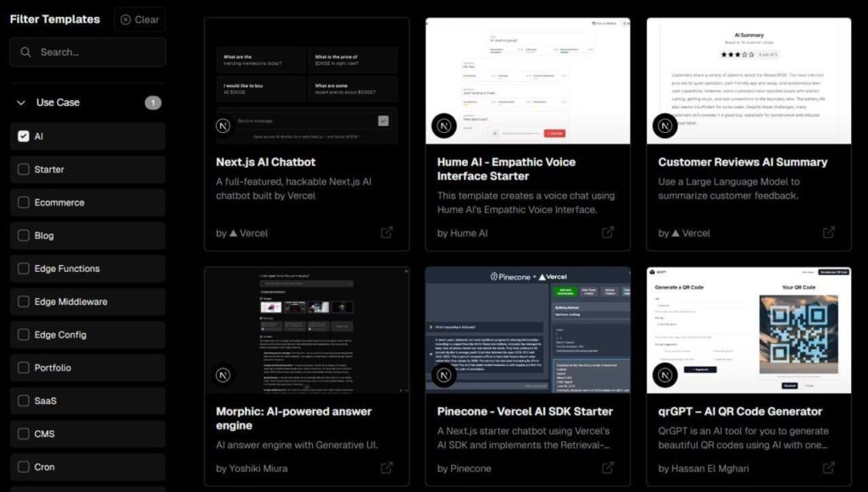Check the Edge Config filter

[23, 334]
